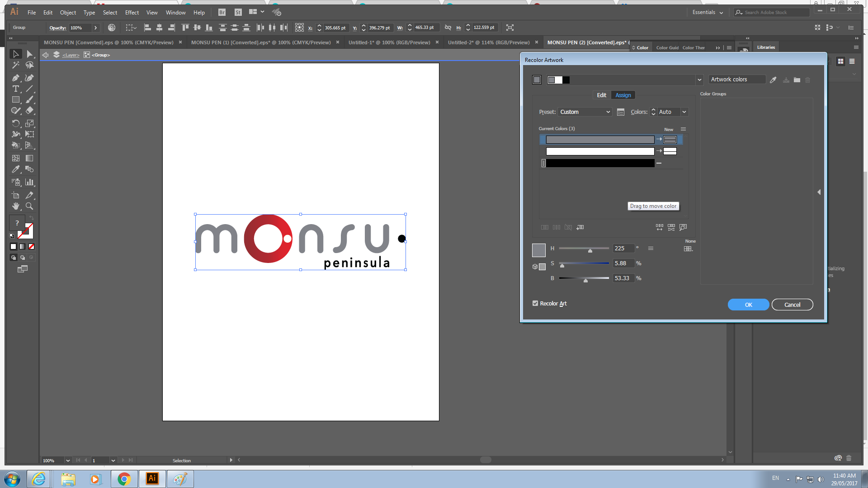Get colors from selected art eyedropper
The width and height of the screenshot is (868, 488).
773,80
